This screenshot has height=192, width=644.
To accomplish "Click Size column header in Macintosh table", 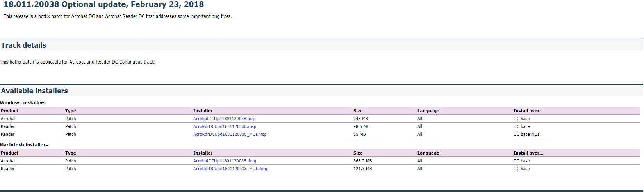I will point(358,153).
